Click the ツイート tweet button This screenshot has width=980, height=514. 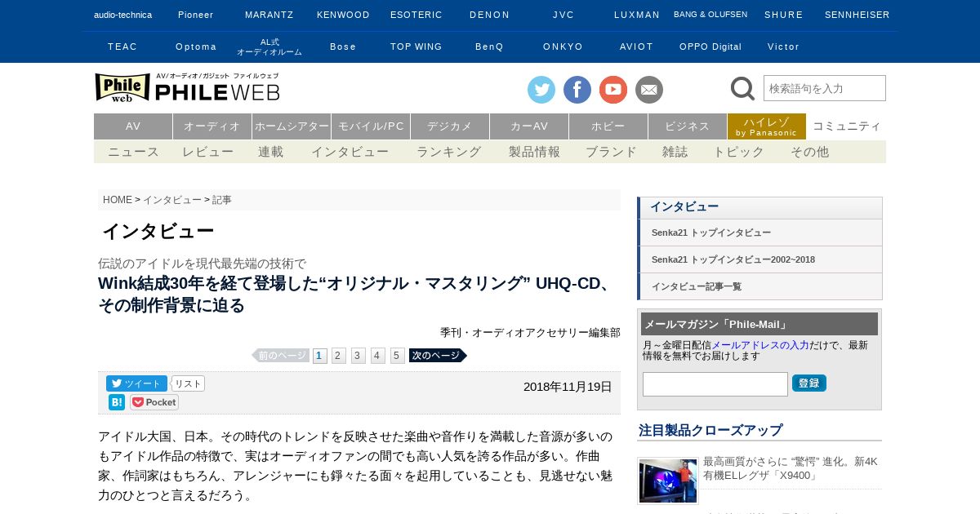coord(136,383)
